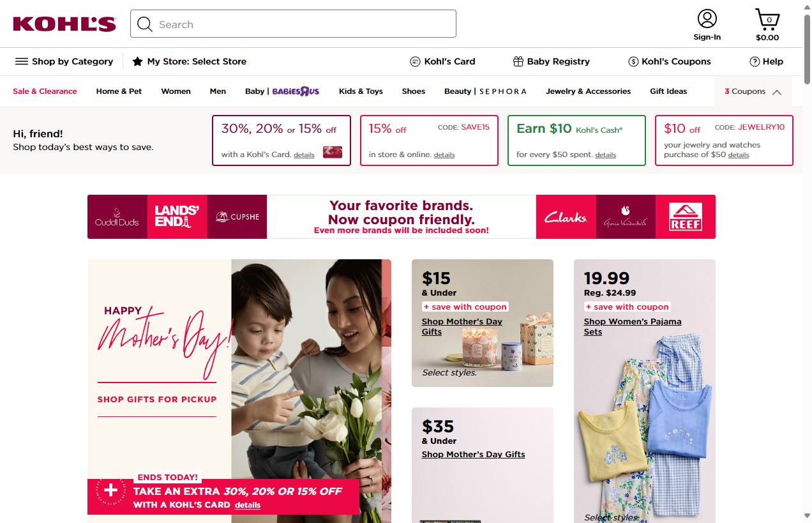Click SHOP GIFTS FOR PICKUP link
This screenshot has width=812, height=523.
coord(157,399)
